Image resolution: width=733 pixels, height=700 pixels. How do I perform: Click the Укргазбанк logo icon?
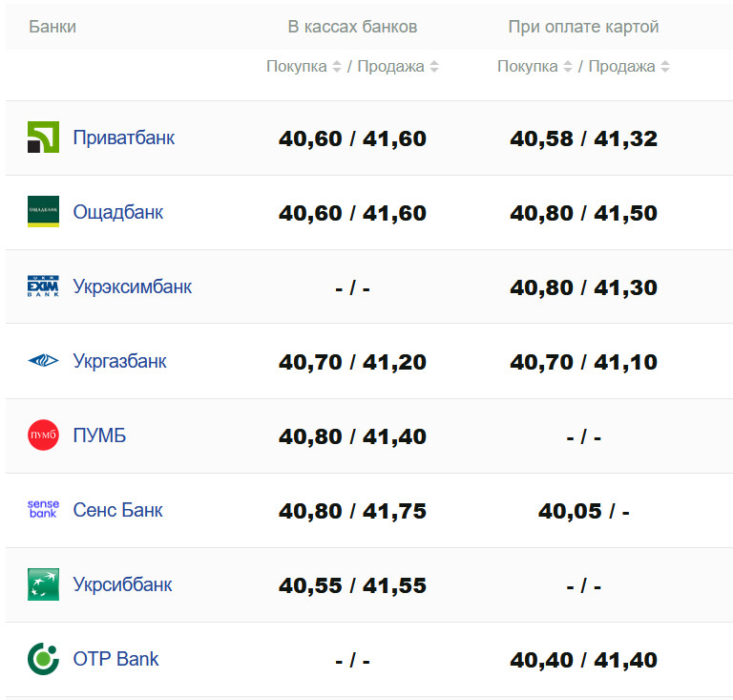43,361
